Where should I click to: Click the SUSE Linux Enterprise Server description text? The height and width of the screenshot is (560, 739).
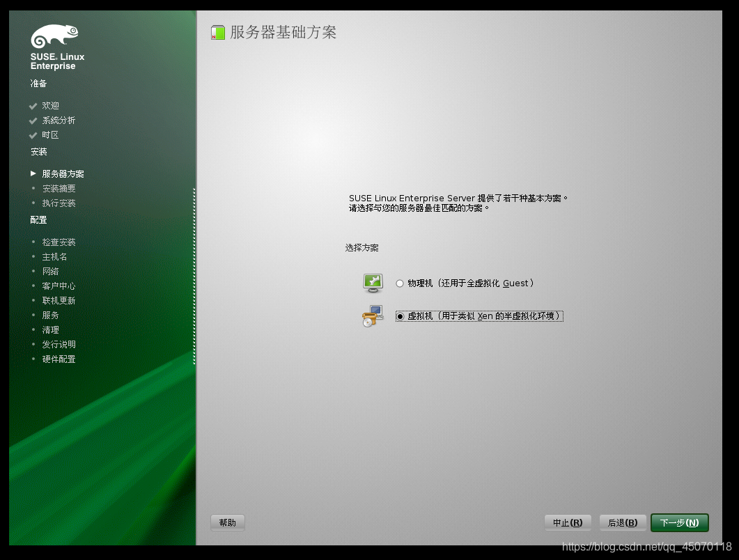point(458,203)
